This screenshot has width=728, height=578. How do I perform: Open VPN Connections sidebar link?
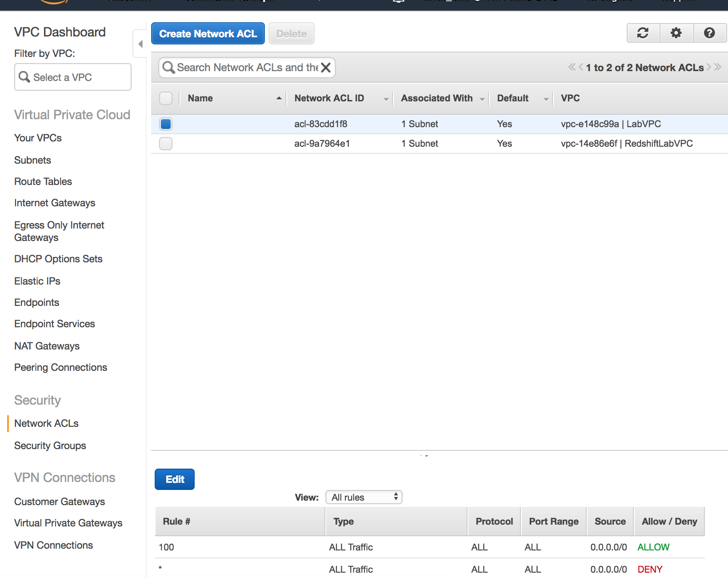[53, 545]
